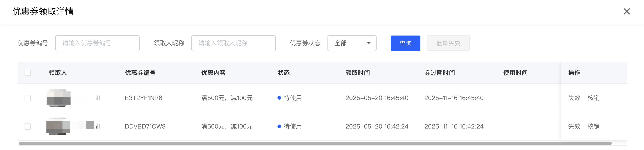644x150 pixels.
Task: Click the 券过期时间 column header
Action: click(439, 73)
